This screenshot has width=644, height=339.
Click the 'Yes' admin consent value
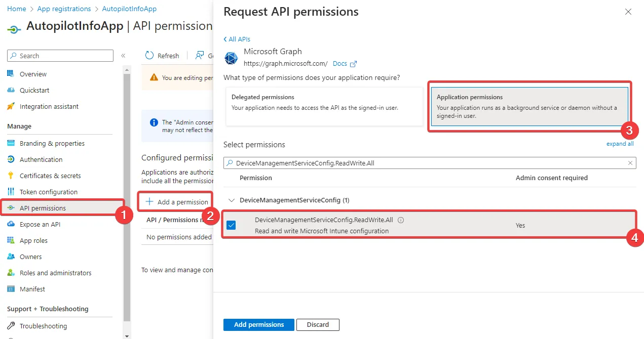(x=520, y=225)
